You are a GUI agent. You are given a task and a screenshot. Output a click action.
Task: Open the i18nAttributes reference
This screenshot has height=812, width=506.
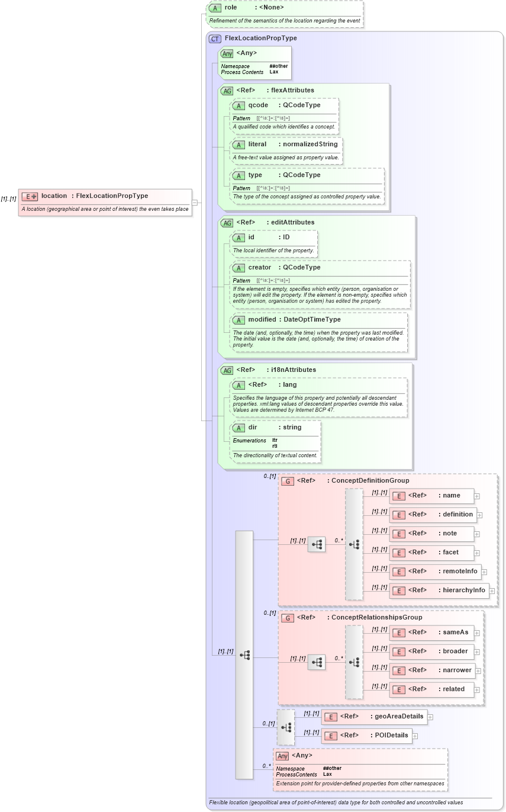click(294, 370)
